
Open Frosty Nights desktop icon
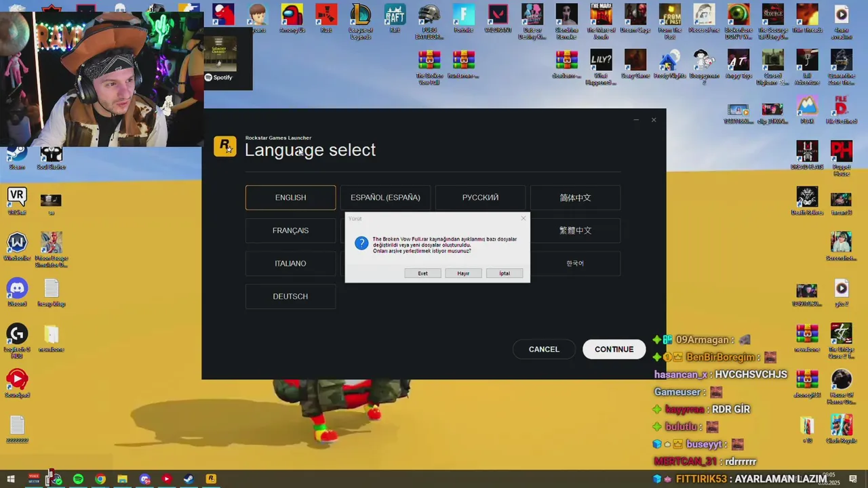point(670,64)
